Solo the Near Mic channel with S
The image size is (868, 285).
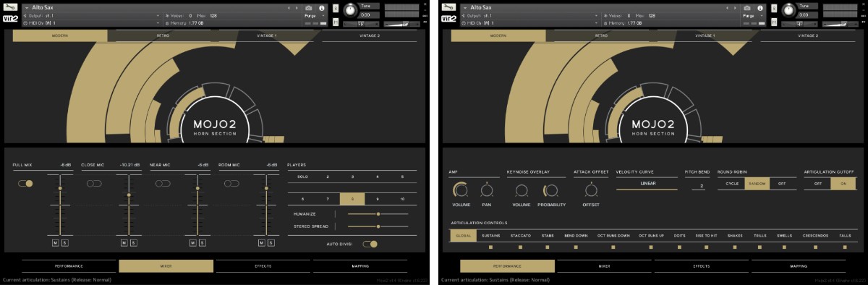[x=201, y=242]
